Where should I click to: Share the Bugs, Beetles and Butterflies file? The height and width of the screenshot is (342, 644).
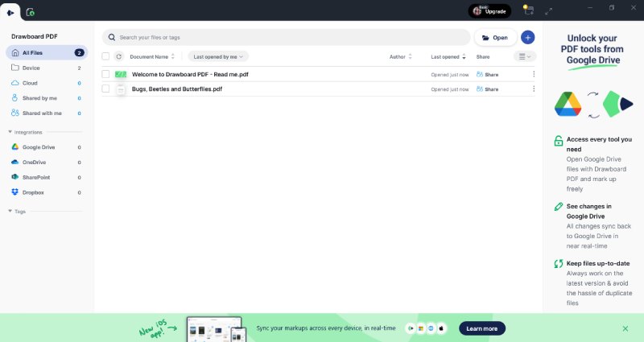488,89
